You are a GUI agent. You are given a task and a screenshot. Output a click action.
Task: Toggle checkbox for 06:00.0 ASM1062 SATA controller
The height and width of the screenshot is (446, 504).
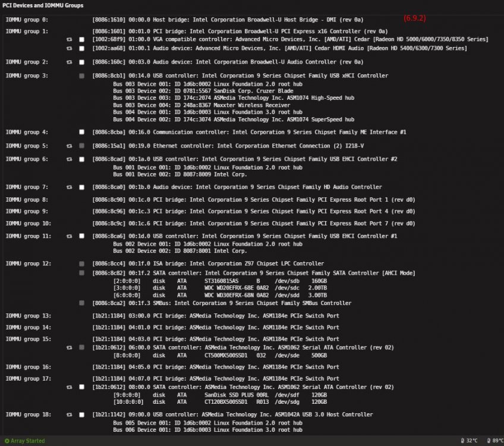[81, 347]
